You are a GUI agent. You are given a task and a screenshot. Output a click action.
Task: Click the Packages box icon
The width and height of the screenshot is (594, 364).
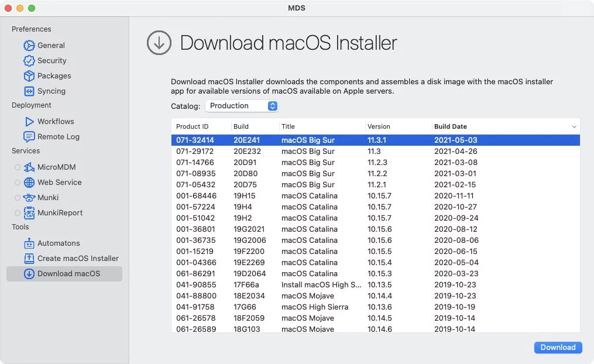pos(29,75)
